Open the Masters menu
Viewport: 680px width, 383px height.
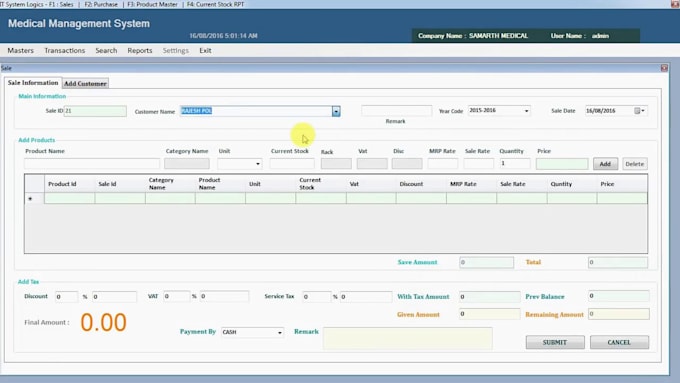pos(20,50)
